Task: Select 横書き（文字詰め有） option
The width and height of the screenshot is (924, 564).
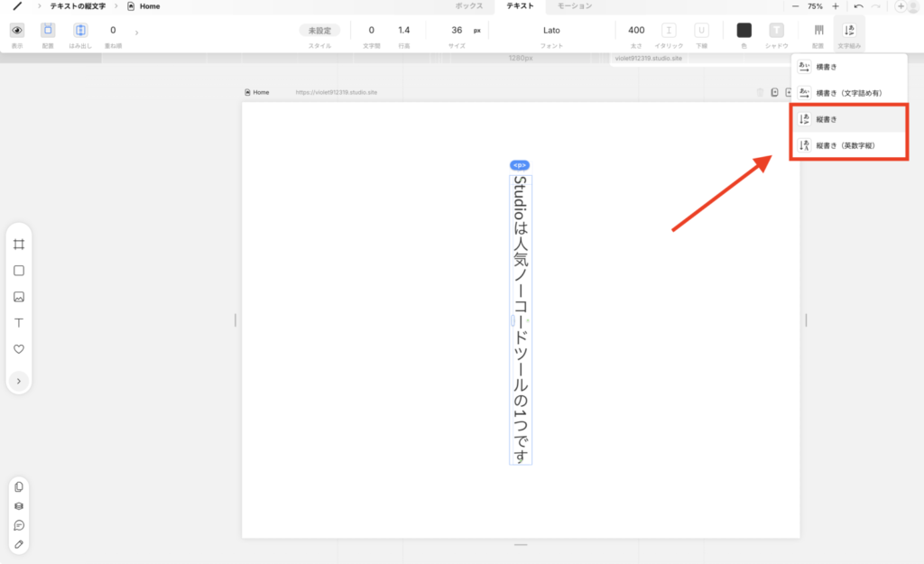Action: coord(848,93)
